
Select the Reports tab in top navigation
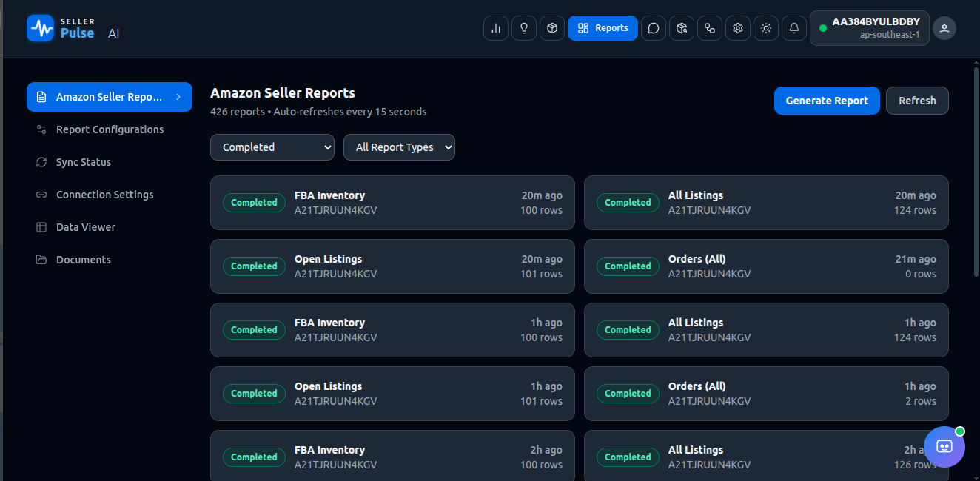click(603, 28)
